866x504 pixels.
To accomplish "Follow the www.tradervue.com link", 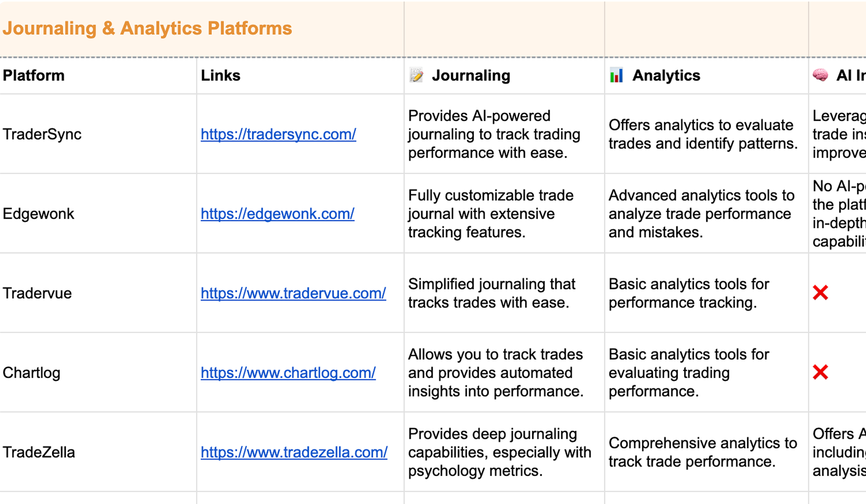I will (x=293, y=293).
